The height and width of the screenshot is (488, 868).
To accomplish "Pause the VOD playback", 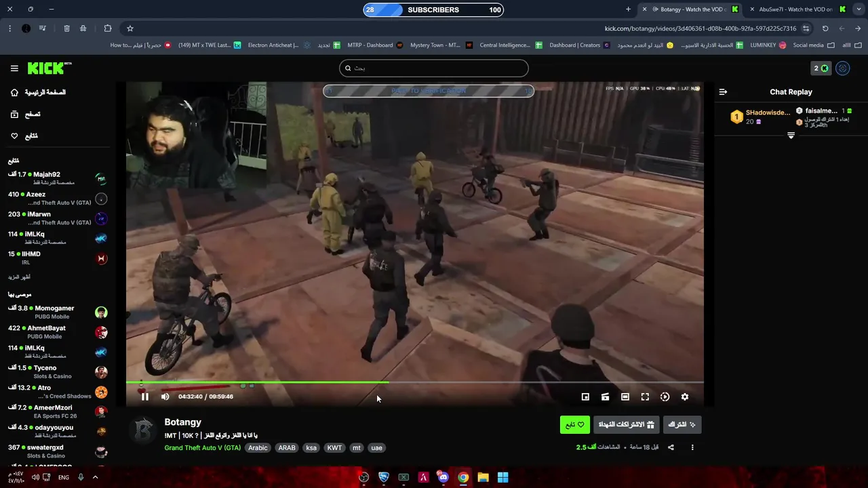I will (x=145, y=396).
